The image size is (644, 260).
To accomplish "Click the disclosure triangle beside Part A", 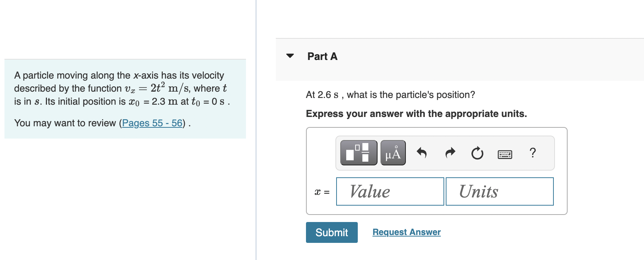I will [290, 56].
